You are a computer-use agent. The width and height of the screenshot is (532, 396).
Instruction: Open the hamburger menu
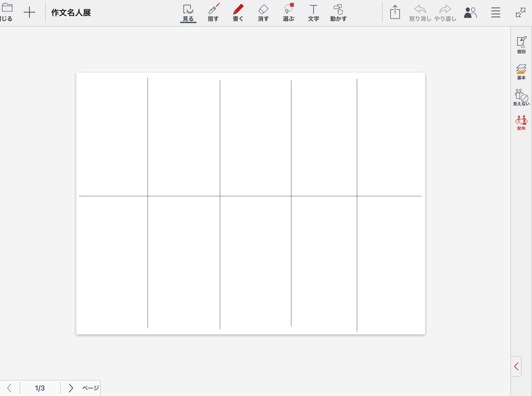pos(496,13)
